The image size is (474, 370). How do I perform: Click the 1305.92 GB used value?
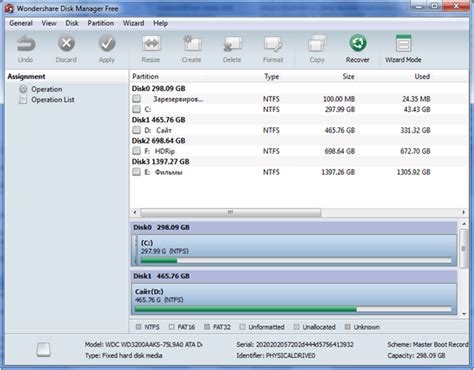(413, 172)
